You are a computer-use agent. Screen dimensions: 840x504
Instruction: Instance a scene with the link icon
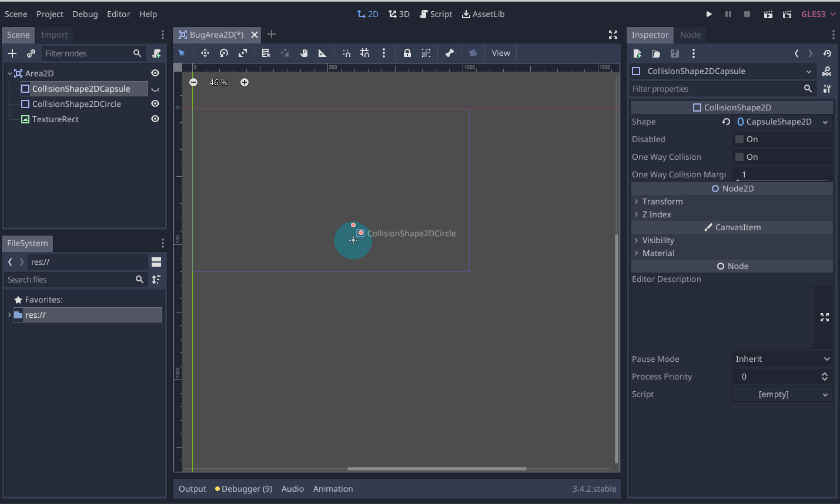31,53
